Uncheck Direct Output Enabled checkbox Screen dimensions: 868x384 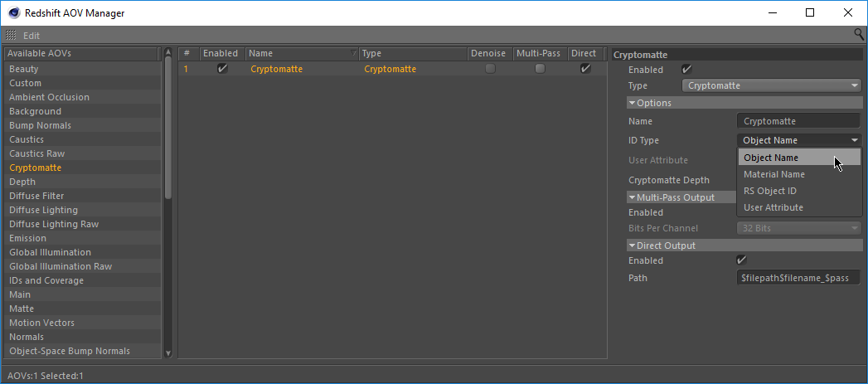(x=742, y=260)
